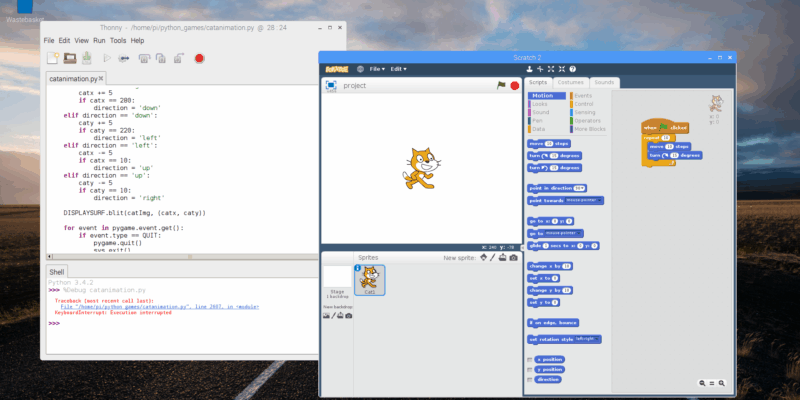
Task: Enable the x position reporter checkbox
Action: pyautogui.click(x=529, y=359)
